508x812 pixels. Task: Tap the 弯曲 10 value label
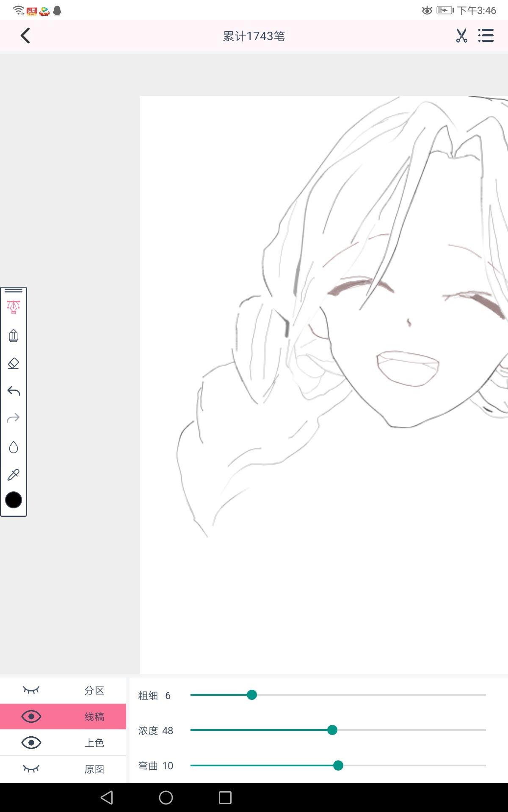pyautogui.click(x=156, y=766)
